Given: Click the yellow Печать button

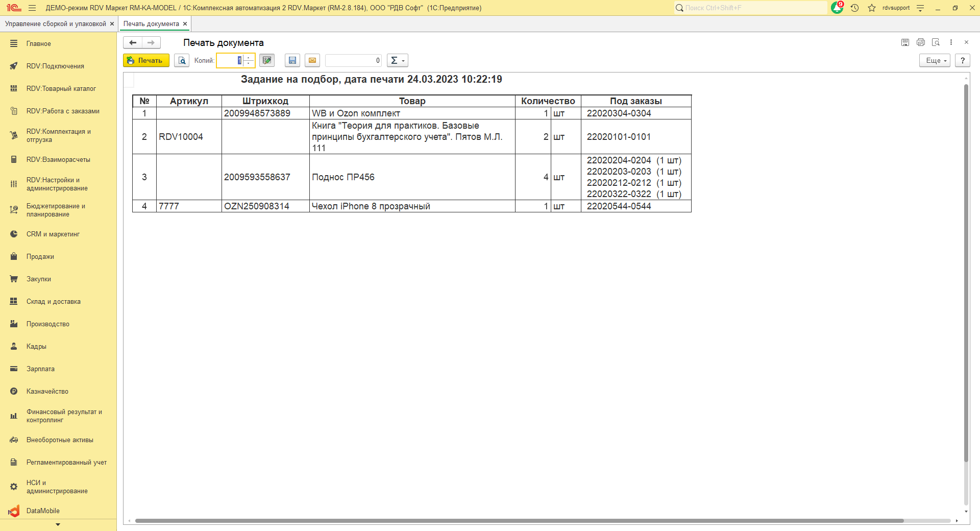Looking at the screenshot, I should tap(146, 60).
